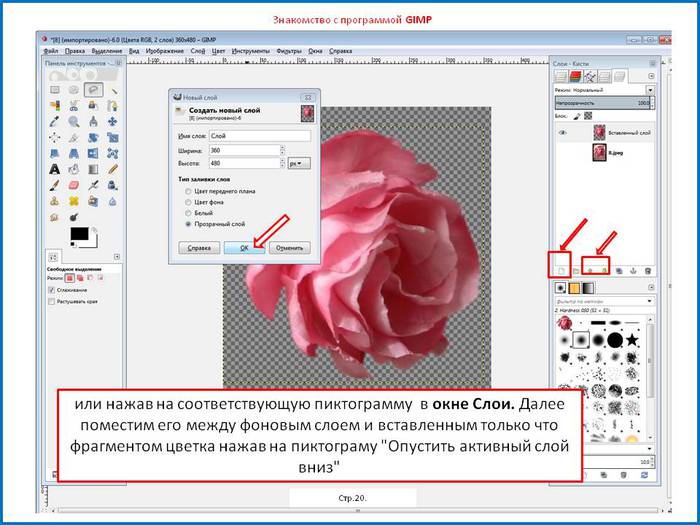Image resolution: width=700 pixels, height=525 pixels.
Task: Choose the Прозрачный слой fill option
Action: pos(188,224)
